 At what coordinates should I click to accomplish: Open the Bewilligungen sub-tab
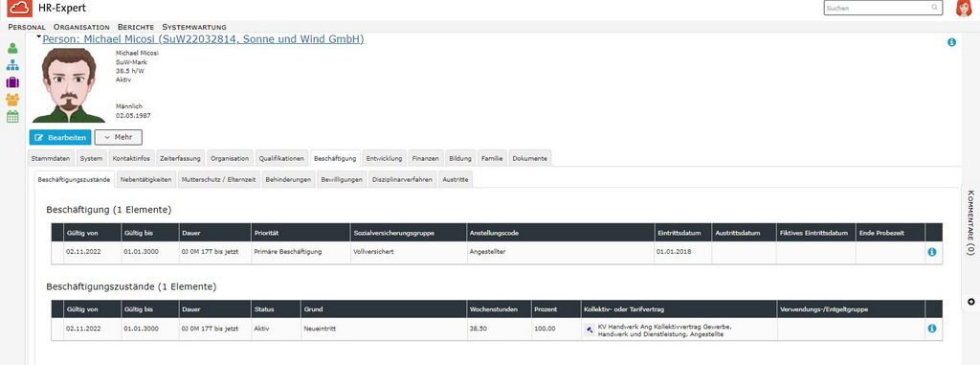pyautogui.click(x=342, y=179)
